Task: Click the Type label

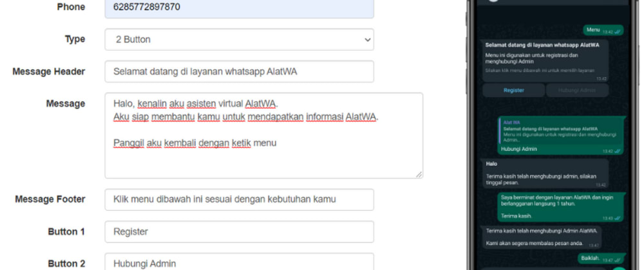Action: [75, 39]
